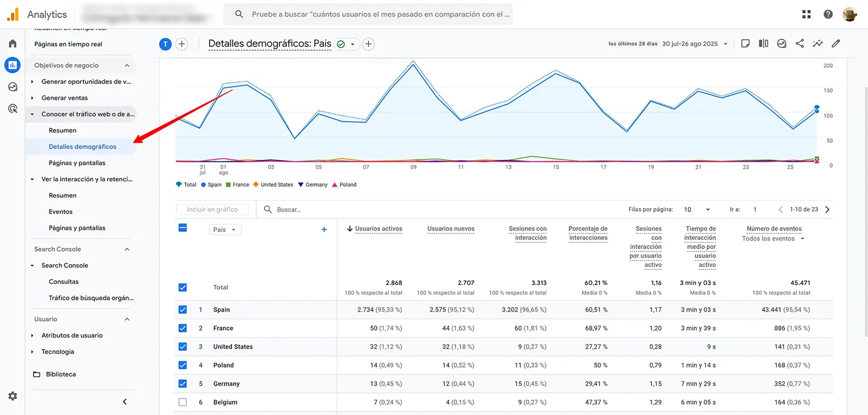Customize the report with the pencil icon
The image size is (868, 415).
pyautogui.click(x=835, y=43)
